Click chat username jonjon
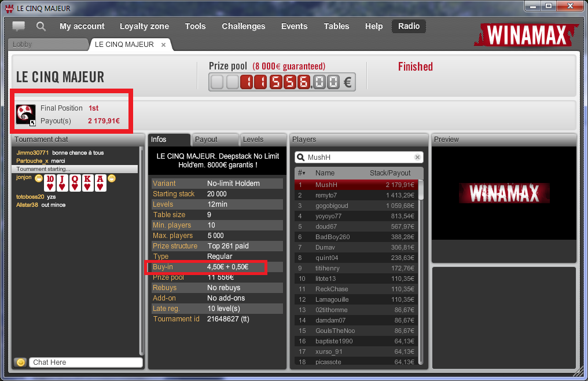 pyautogui.click(x=24, y=177)
